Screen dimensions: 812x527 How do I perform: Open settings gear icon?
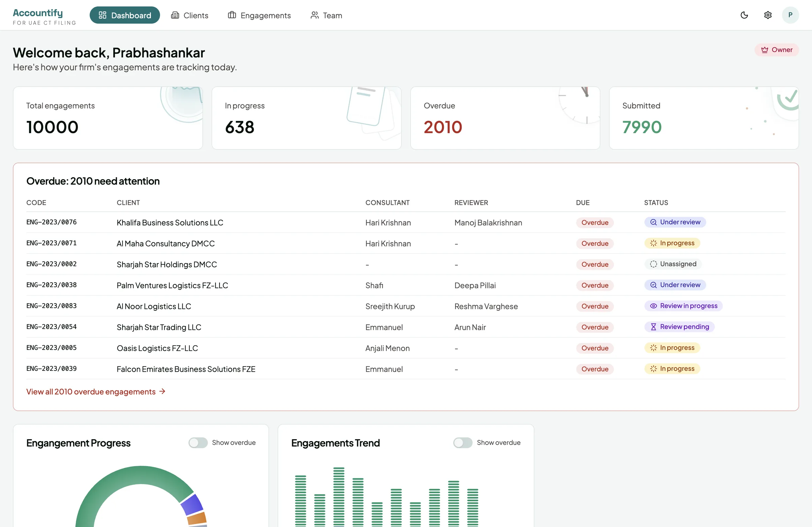click(x=768, y=15)
